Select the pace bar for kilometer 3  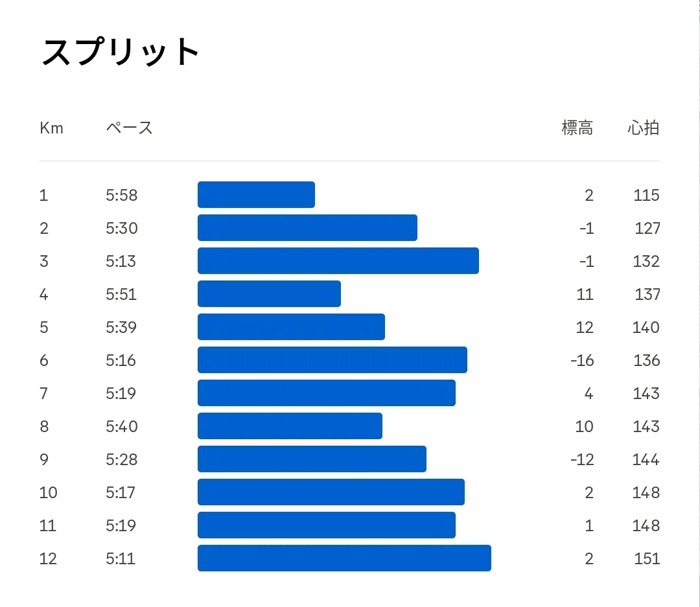[338, 260]
